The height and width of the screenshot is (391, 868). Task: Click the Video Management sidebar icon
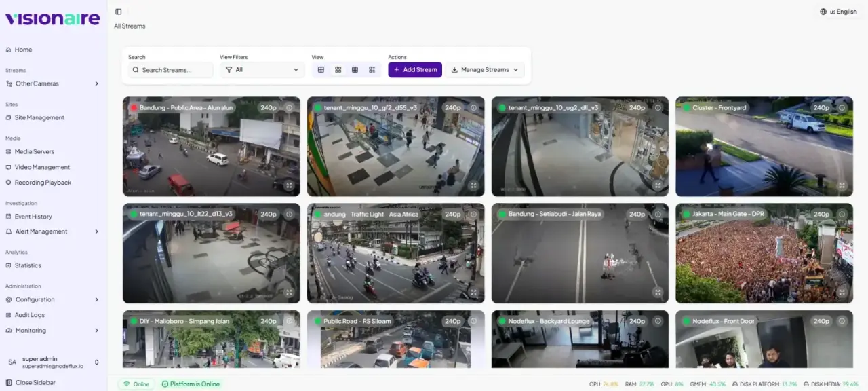pos(9,167)
